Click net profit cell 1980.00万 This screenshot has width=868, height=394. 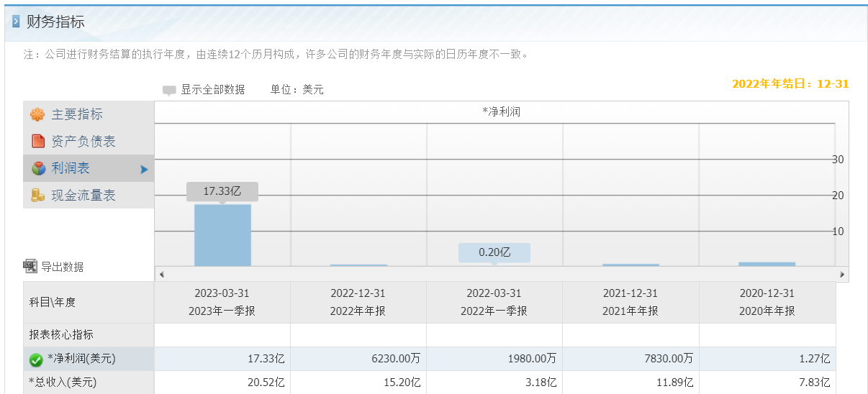pyautogui.click(x=494, y=359)
